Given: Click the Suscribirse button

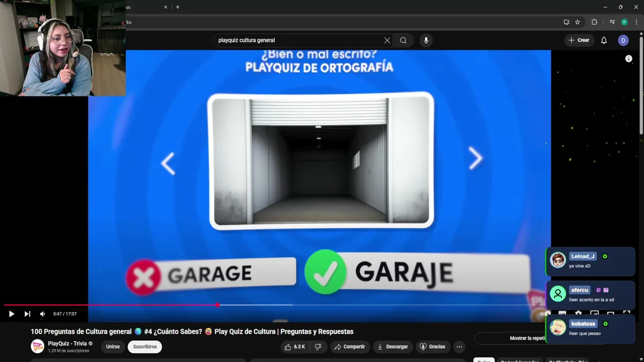Looking at the screenshot, I should (x=145, y=346).
